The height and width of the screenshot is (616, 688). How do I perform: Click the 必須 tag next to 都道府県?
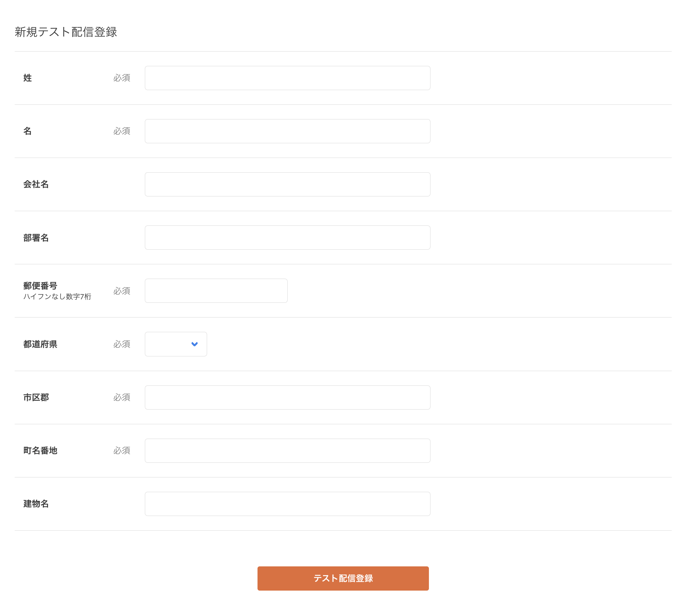coord(122,344)
